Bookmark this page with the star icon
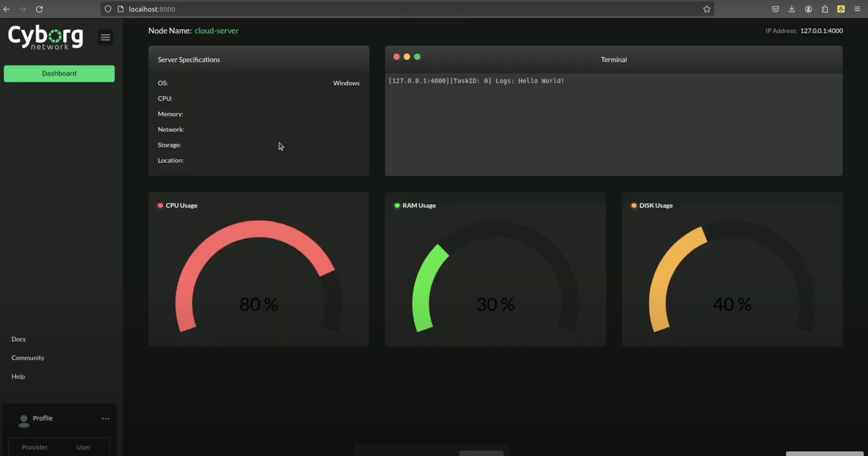 tap(707, 9)
